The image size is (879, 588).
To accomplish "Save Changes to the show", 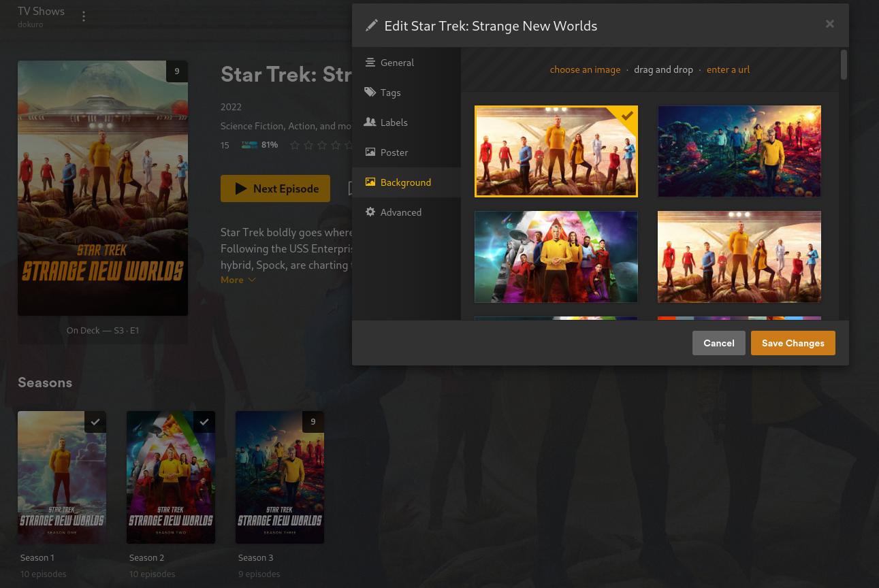I will pyautogui.click(x=793, y=343).
